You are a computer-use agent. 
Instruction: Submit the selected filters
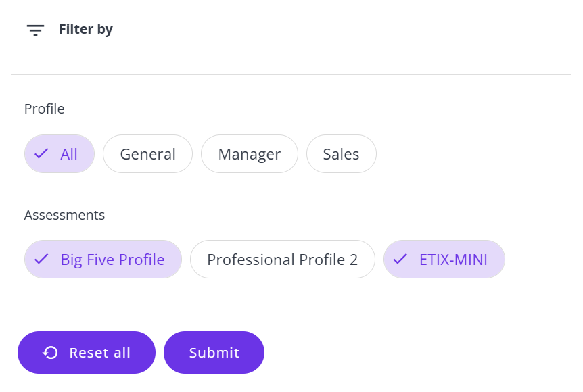[x=214, y=353]
